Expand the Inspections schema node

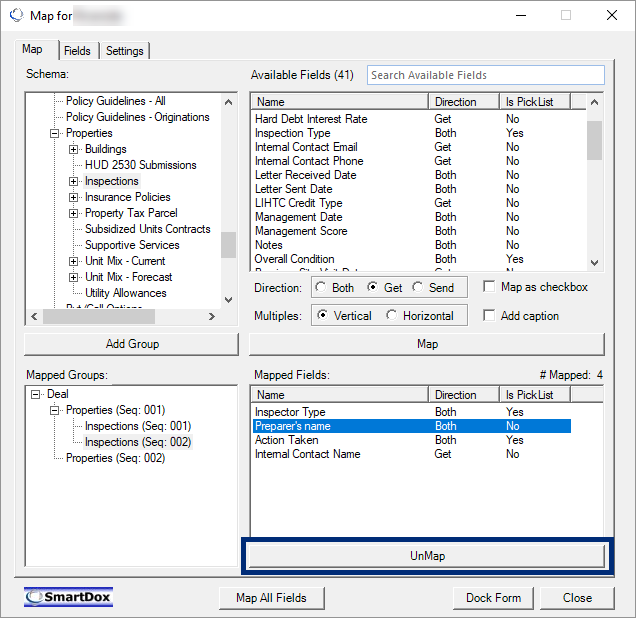(x=73, y=181)
